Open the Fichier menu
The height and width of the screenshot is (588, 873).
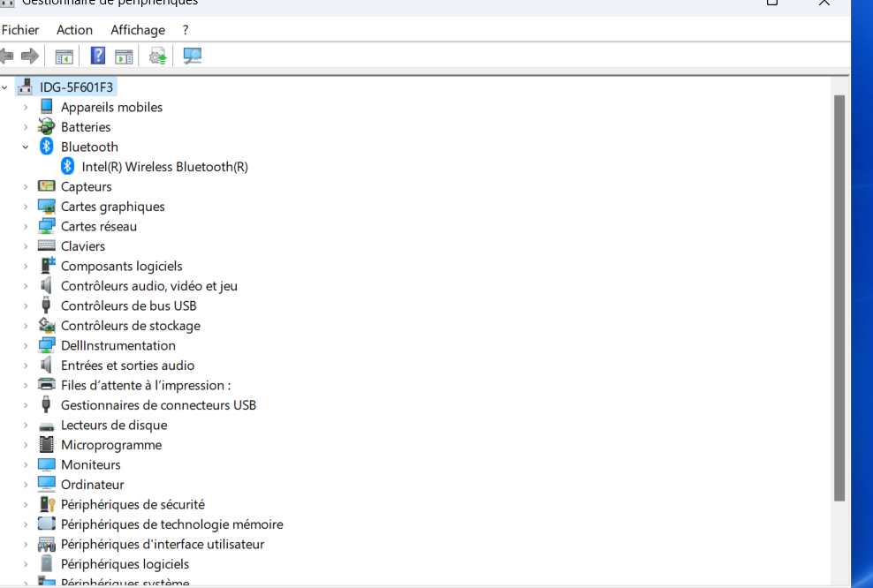pyautogui.click(x=20, y=30)
